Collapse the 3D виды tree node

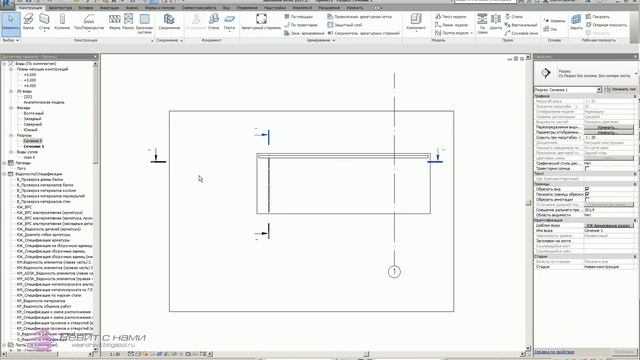[11, 91]
